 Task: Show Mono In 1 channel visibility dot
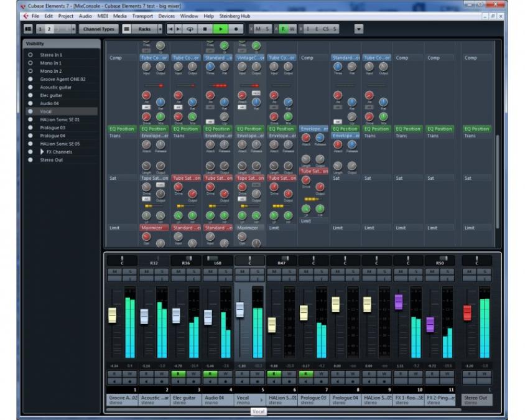point(30,63)
